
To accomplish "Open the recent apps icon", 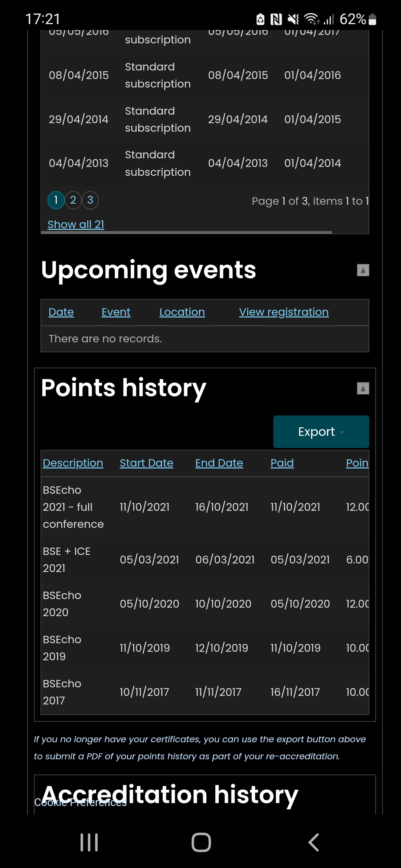I will tap(89, 842).
